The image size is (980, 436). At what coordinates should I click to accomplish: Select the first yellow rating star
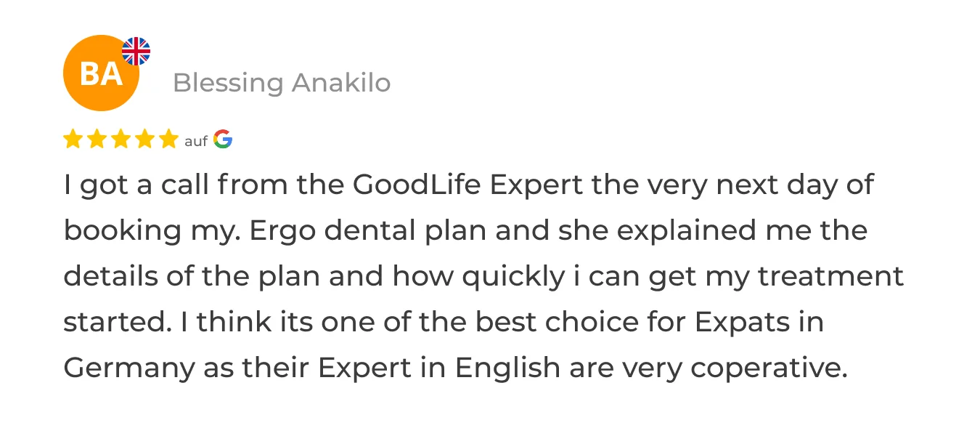73,139
